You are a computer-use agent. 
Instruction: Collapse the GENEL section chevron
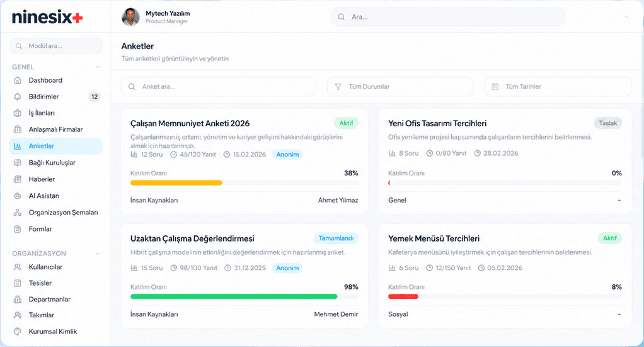pyautogui.click(x=98, y=67)
